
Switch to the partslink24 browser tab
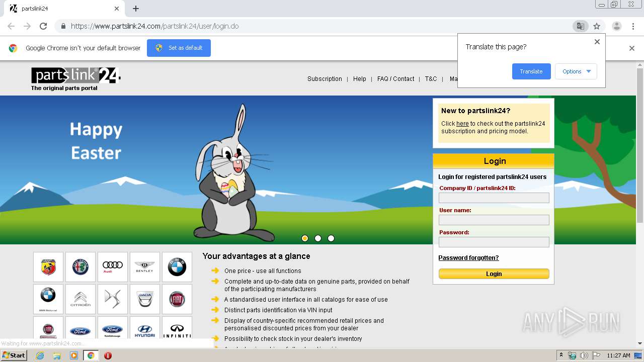pos(65,9)
